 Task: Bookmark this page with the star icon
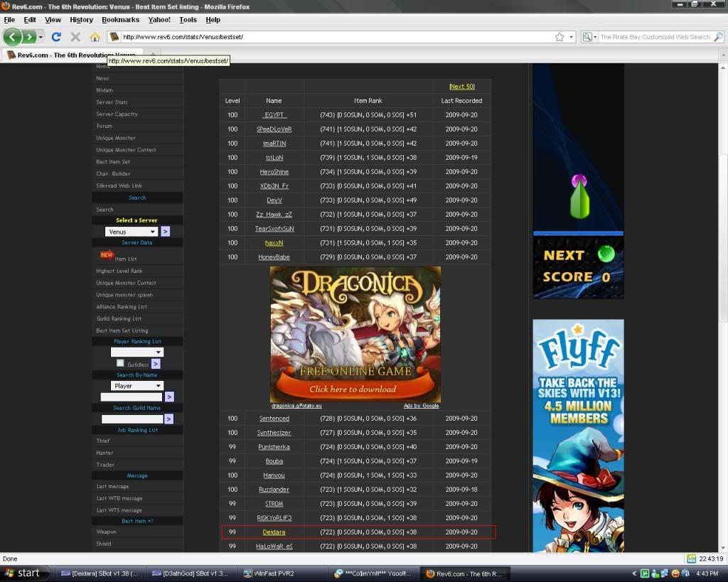(x=560, y=37)
